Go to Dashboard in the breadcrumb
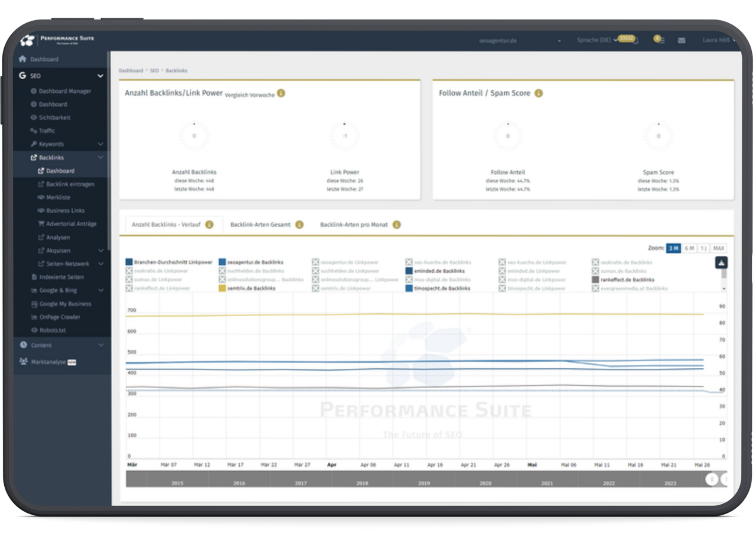Screen dimensions: 756x546 tap(131, 70)
